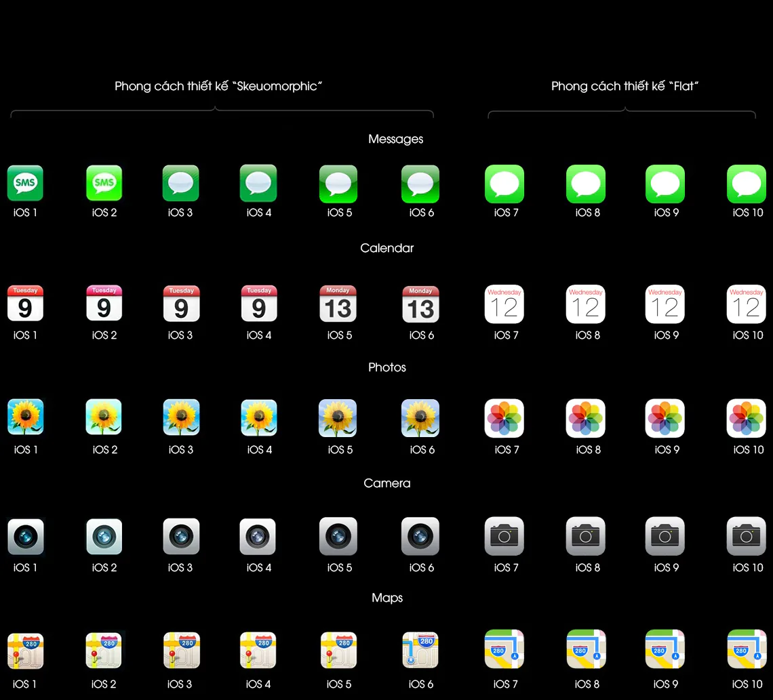Viewport: 773px width, 700px height.
Task: Click the iOS 6 Maps icon
Action: tap(420, 651)
